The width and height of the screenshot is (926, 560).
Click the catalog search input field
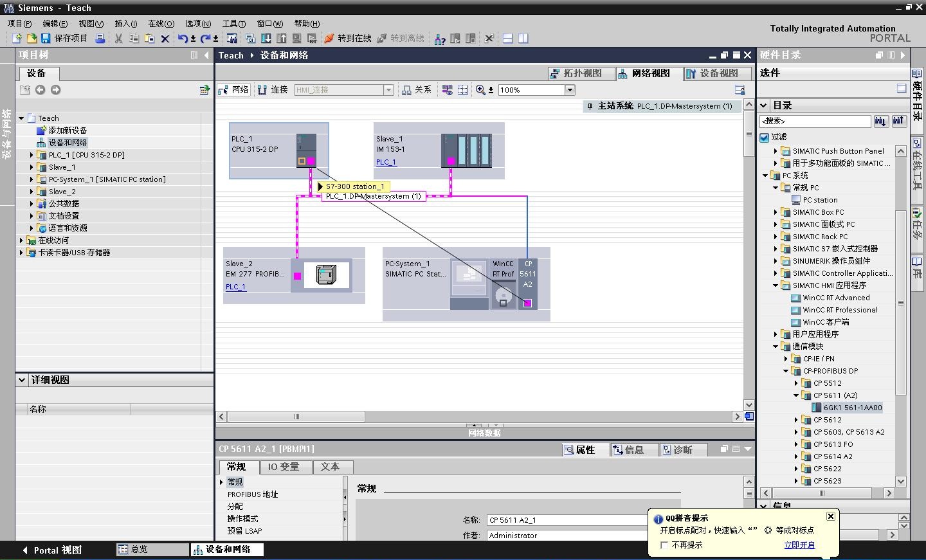pos(815,121)
